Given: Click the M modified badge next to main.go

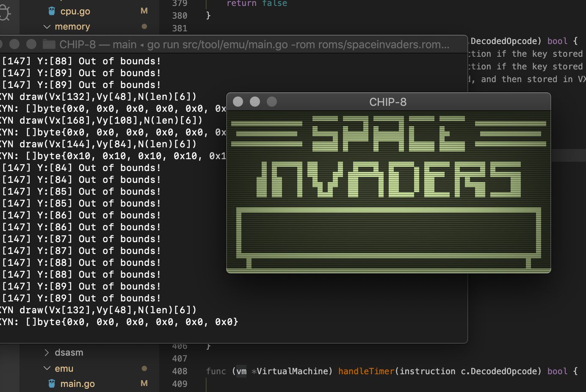Looking at the screenshot, I should 144,384.
